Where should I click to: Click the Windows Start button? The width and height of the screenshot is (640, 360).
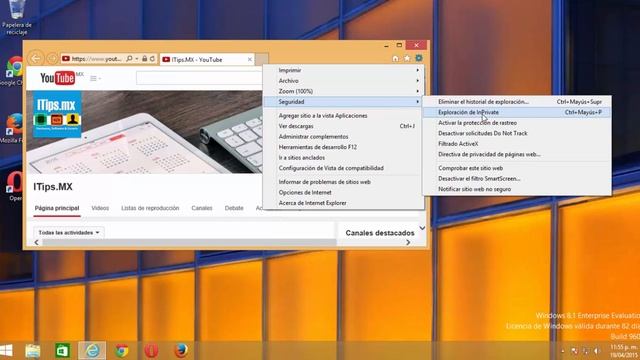(x=7, y=351)
